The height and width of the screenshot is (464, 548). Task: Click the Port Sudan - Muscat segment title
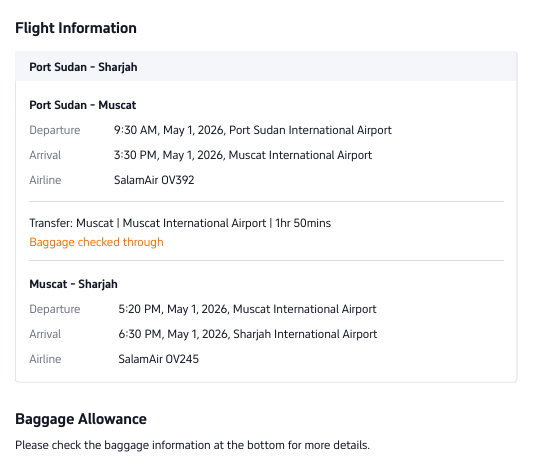[83, 105]
